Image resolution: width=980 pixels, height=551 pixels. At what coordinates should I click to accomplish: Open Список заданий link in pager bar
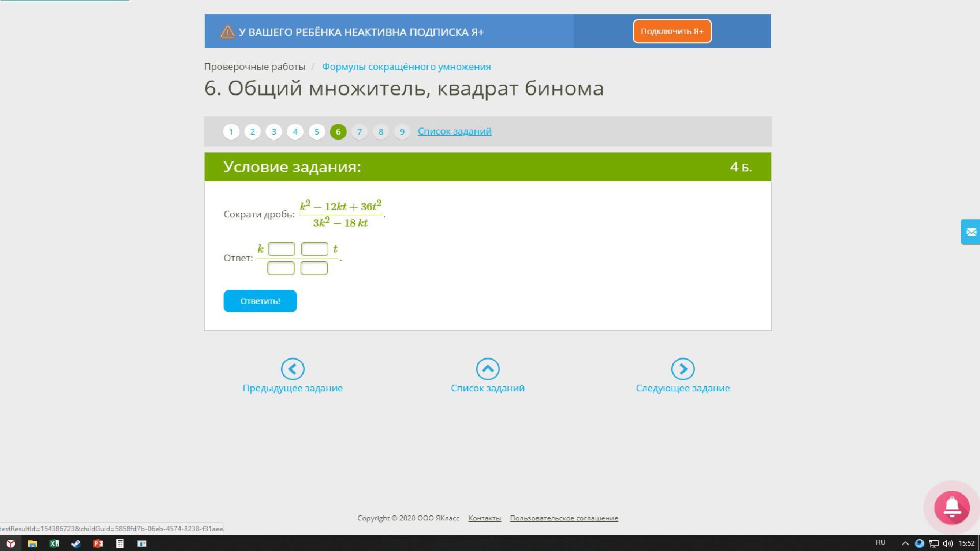pos(454,131)
